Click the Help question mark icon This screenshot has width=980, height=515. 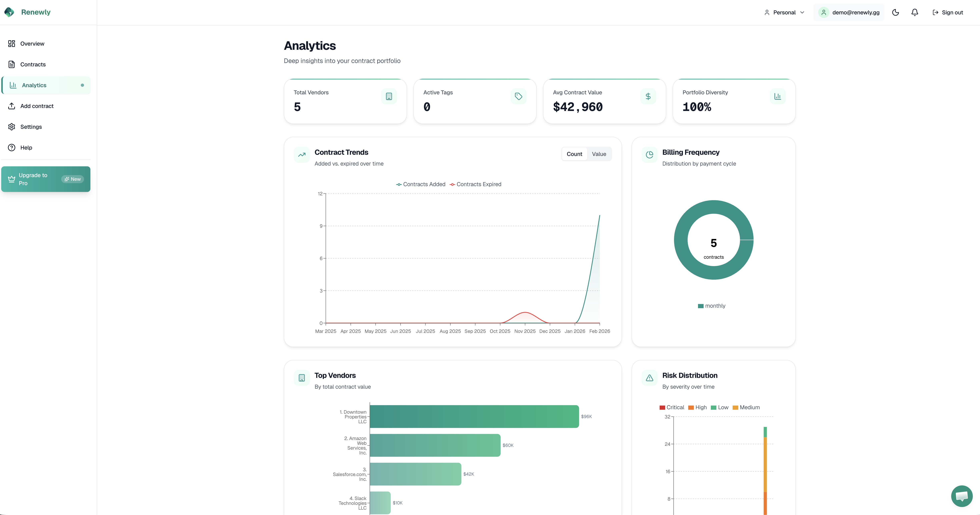coord(12,147)
